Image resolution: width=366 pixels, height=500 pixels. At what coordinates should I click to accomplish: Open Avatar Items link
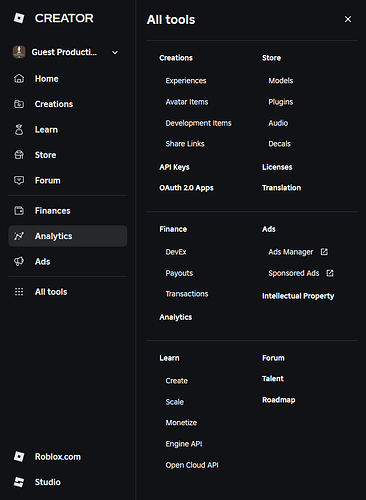coord(187,102)
